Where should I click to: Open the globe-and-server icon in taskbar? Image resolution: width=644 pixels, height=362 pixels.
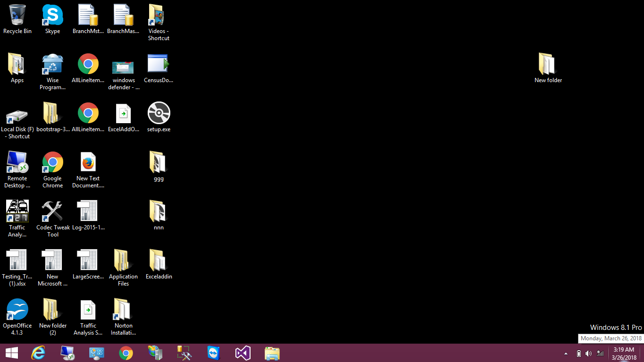[x=155, y=353]
